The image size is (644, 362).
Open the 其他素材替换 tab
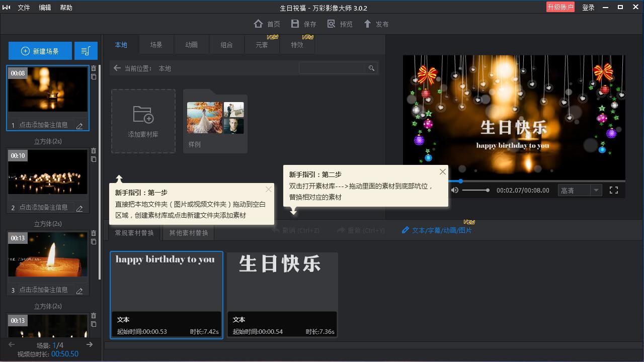click(188, 232)
